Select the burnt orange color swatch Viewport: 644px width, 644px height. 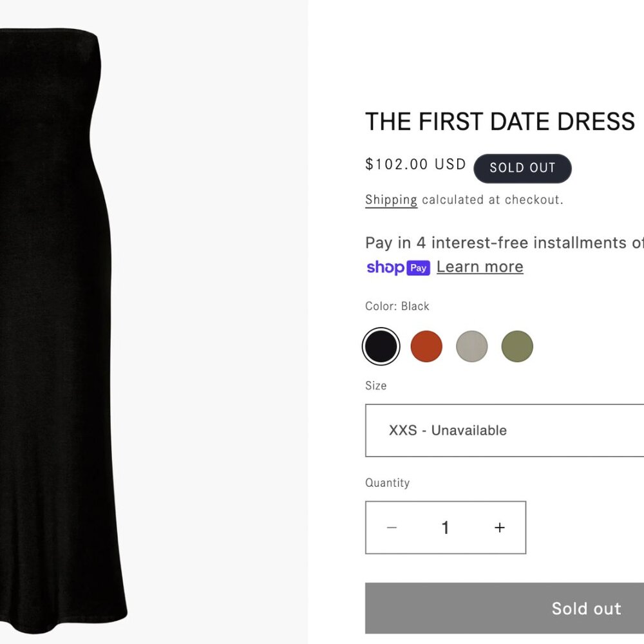tap(426, 345)
